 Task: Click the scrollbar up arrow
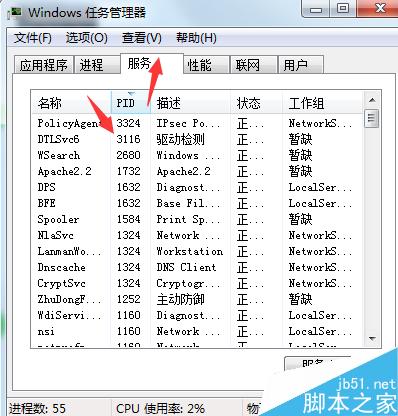click(372, 100)
